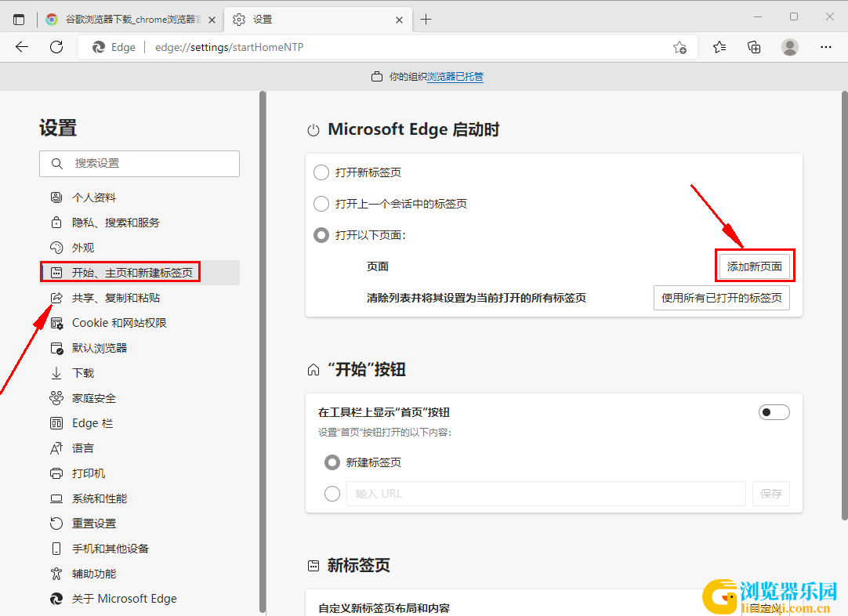Select the 打开新标签页 radio button
Screen dimensions: 848x616
(x=321, y=172)
